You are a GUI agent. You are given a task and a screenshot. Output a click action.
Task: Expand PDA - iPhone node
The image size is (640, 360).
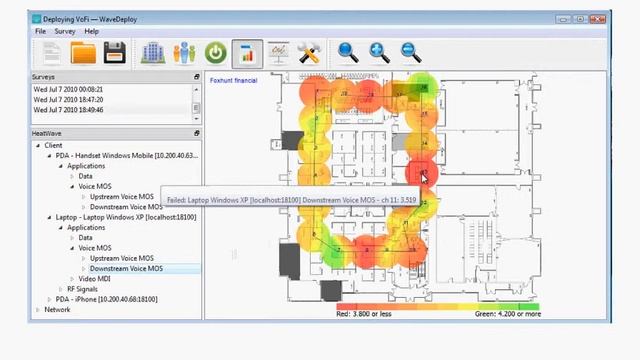click(x=49, y=299)
